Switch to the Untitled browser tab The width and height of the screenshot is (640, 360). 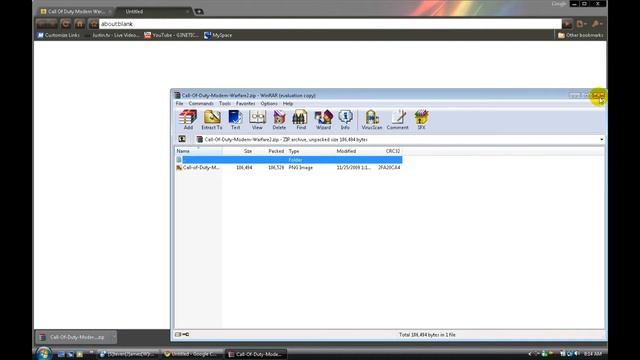pos(154,11)
